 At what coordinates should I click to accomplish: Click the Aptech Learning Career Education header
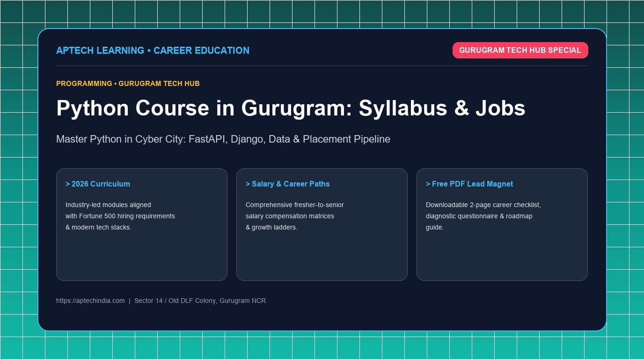153,50
